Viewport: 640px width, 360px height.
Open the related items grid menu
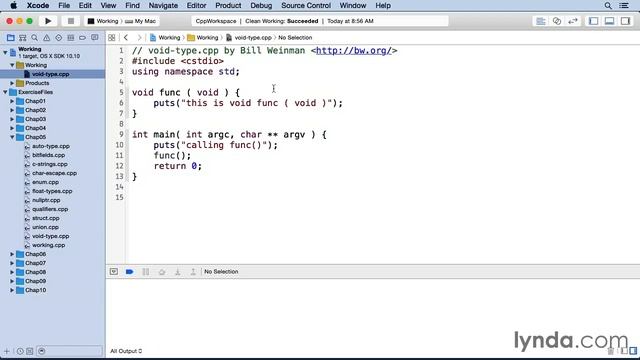[x=111, y=38]
